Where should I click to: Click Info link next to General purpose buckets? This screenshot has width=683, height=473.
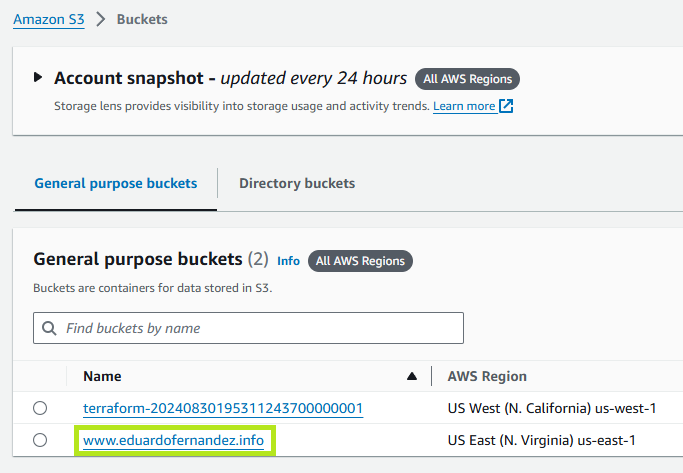pyautogui.click(x=288, y=261)
